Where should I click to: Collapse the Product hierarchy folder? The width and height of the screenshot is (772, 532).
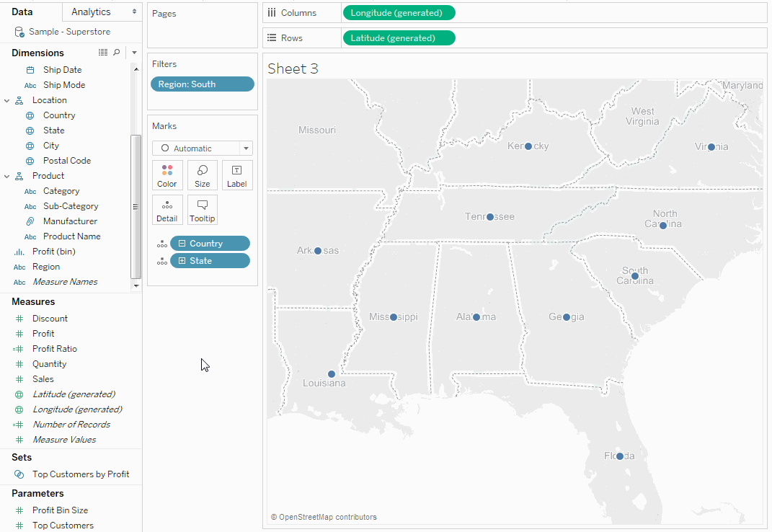[7, 176]
